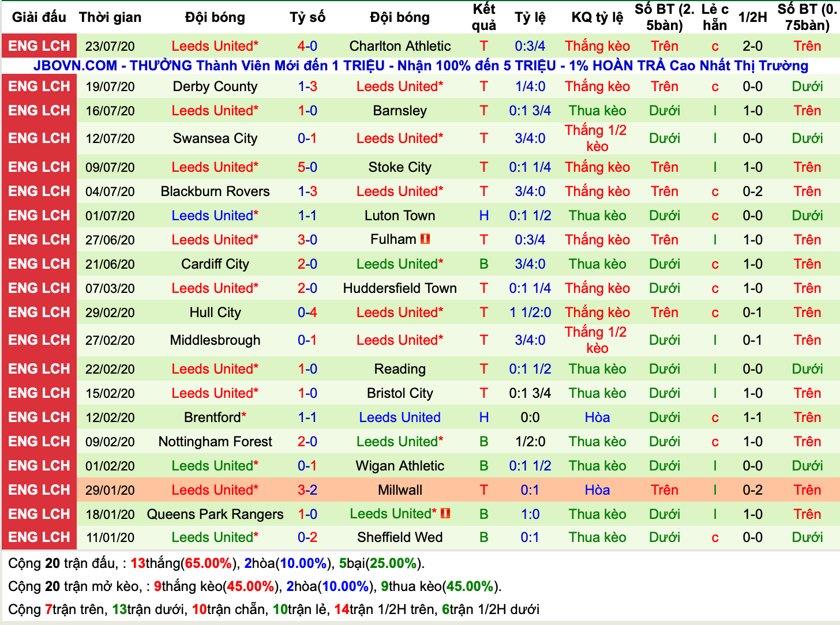Click Stoke City team name

click(x=400, y=167)
